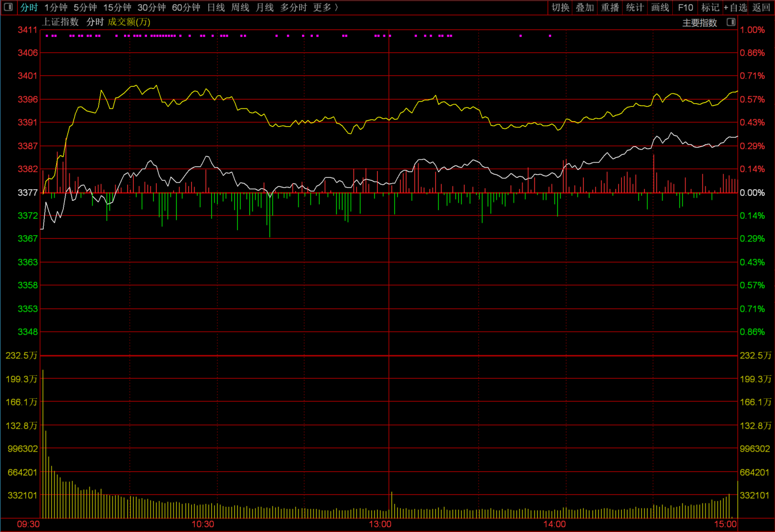Viewport: 775px width, 532px height.
Task: Click the 232.5万 volume label at left
Action: click(21, 356)
